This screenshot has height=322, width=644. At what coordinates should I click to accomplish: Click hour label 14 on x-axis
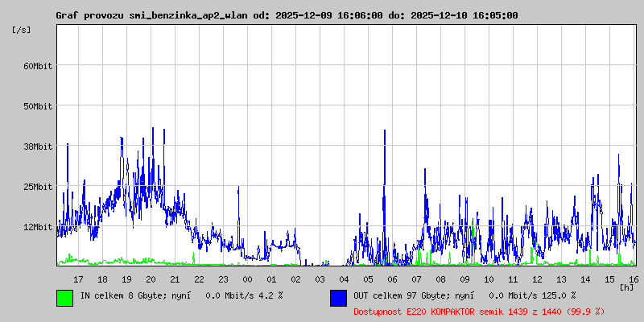586,279
